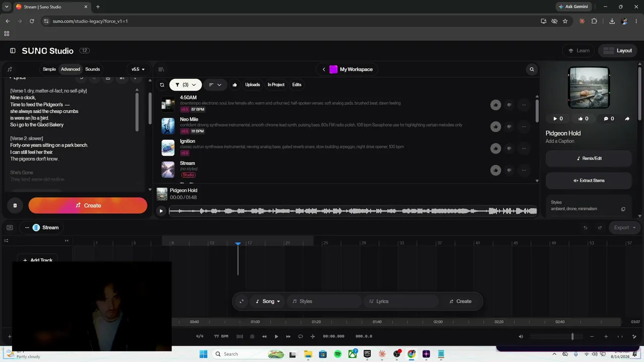Go back using the My Workspace arrow

click(x=324, y=69)
